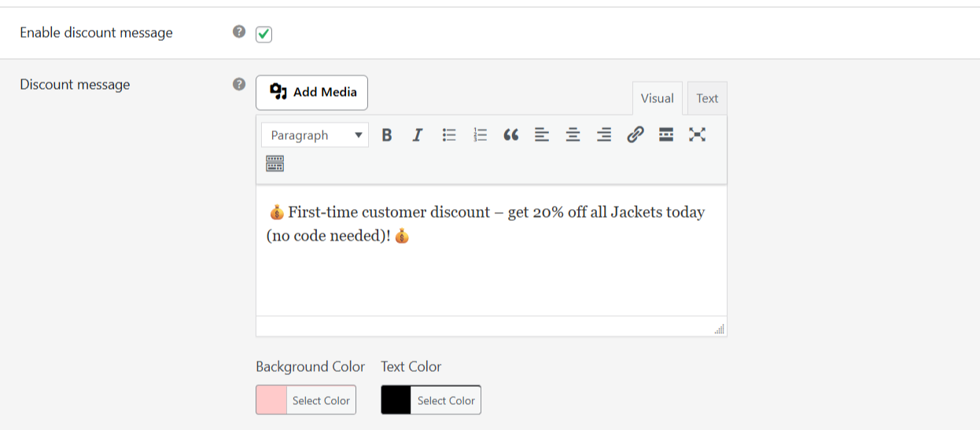Click the 'Discount message' label

click(75, 84)
